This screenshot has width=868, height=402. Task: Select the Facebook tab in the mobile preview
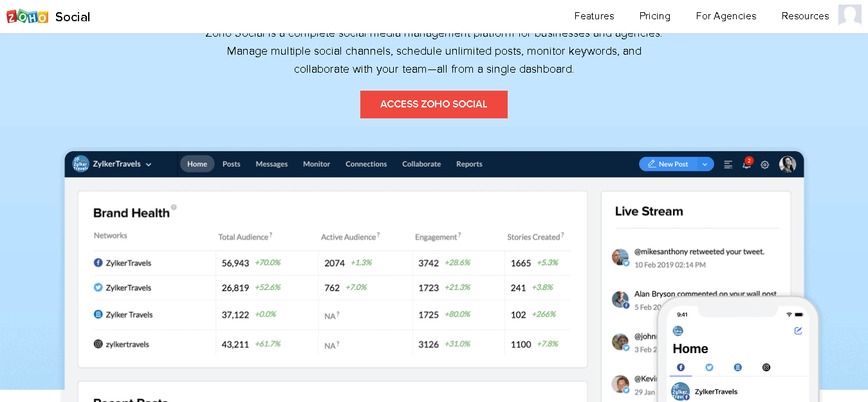(680, 367)
